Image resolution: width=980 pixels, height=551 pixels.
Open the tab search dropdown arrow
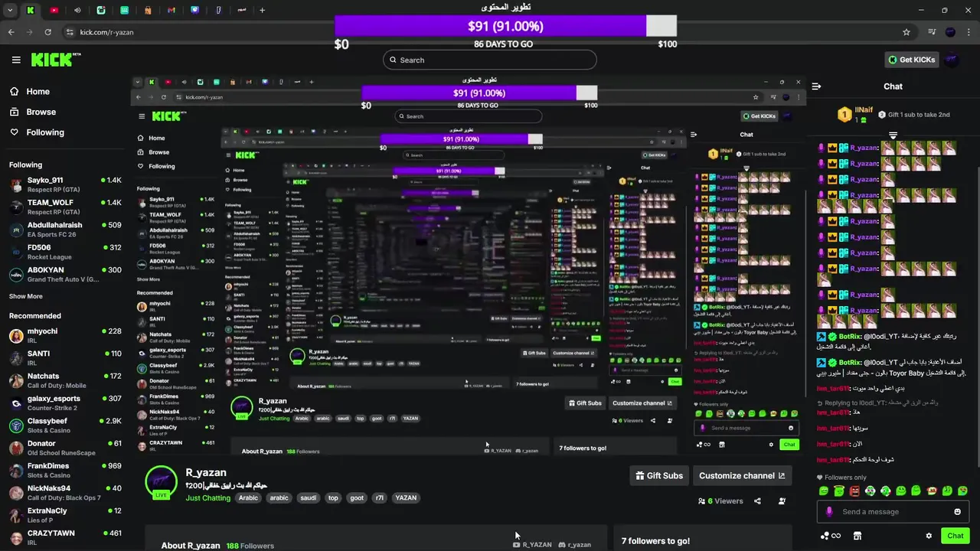pyautogui.click(x=10, y=10)
